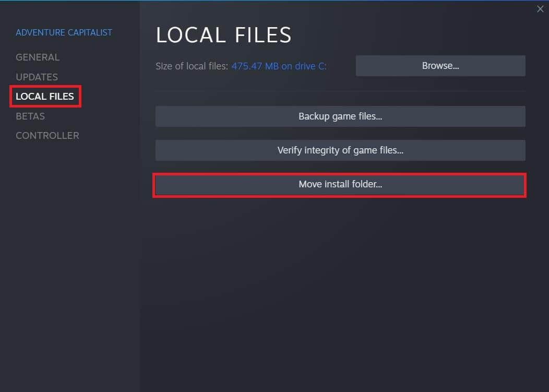Open the UPDATES settings page
The image size is (549, 392).
coord(37,77)
